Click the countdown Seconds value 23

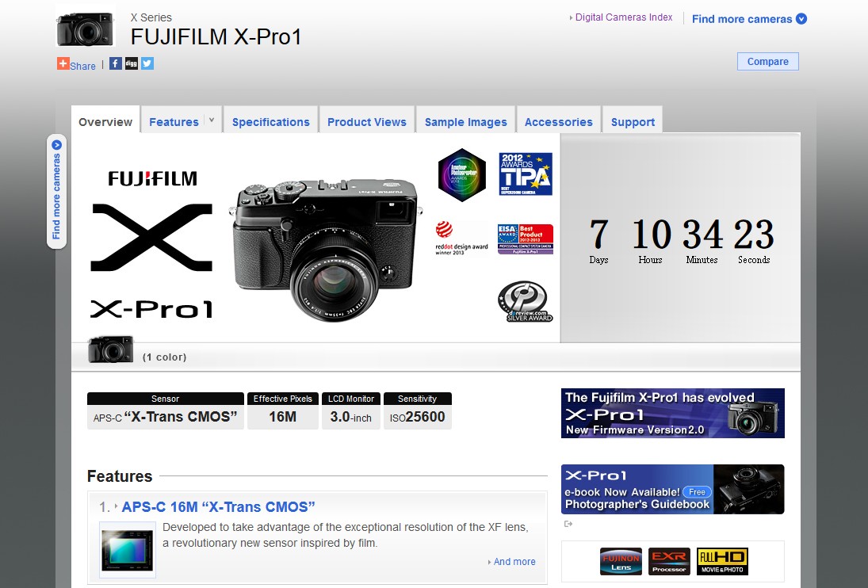(754, 234)
